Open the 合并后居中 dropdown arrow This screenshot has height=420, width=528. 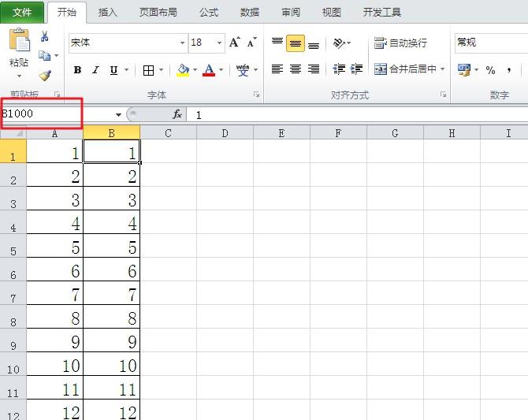(442, 69)
